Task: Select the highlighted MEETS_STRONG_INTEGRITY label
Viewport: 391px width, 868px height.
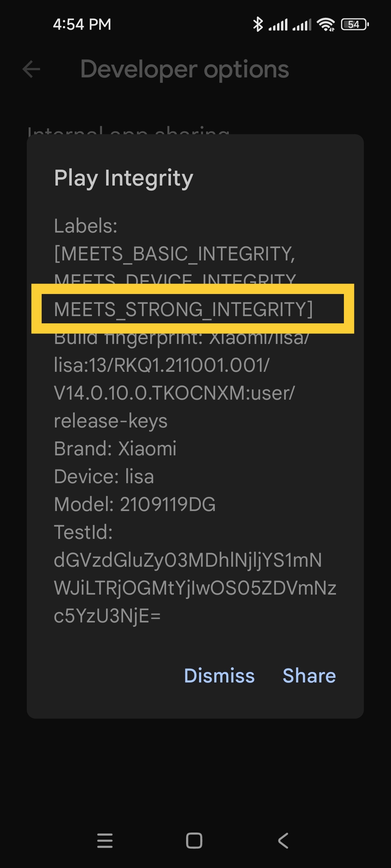Action: (x=183, y=309)
